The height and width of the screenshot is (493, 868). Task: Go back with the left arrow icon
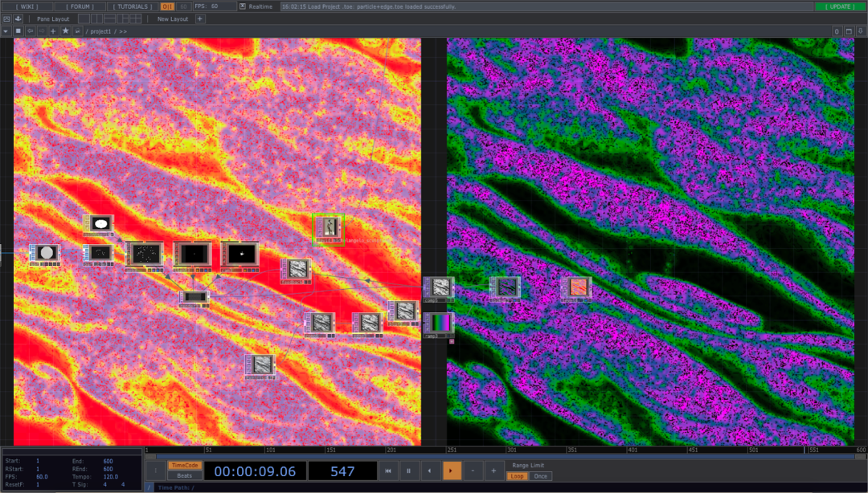tap(30, 31)
